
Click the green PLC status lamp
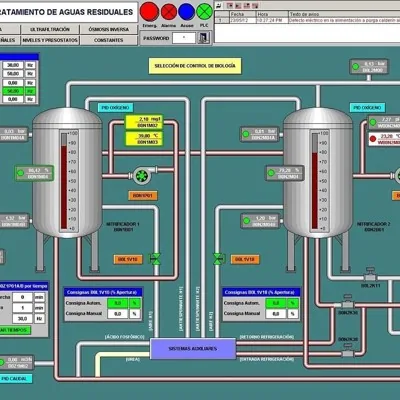coord(204,12)
